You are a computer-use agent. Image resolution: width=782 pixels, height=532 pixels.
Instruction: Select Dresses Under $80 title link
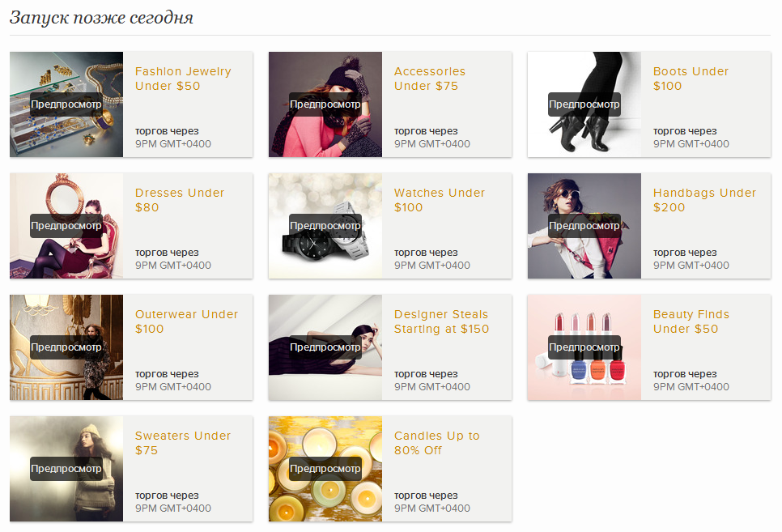coord(180,200)
